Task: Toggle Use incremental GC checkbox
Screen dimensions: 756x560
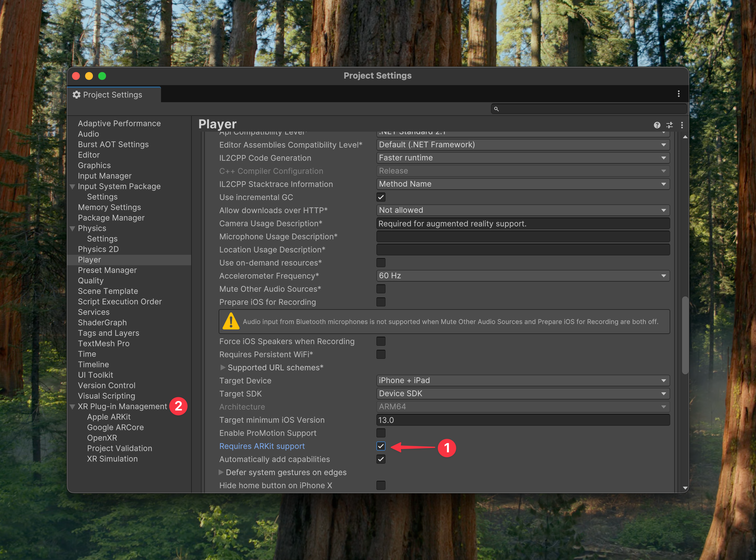Action: 381,197
